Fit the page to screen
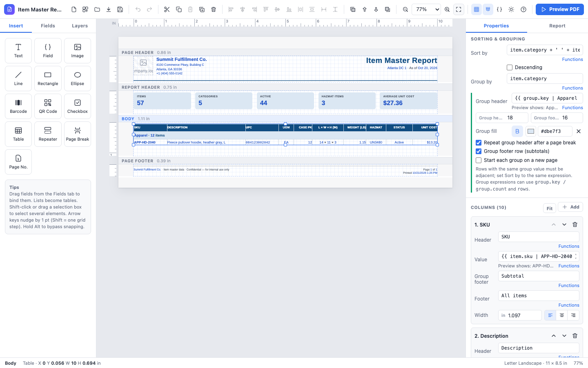Screen dimensions: 588x368 [459, 9]
